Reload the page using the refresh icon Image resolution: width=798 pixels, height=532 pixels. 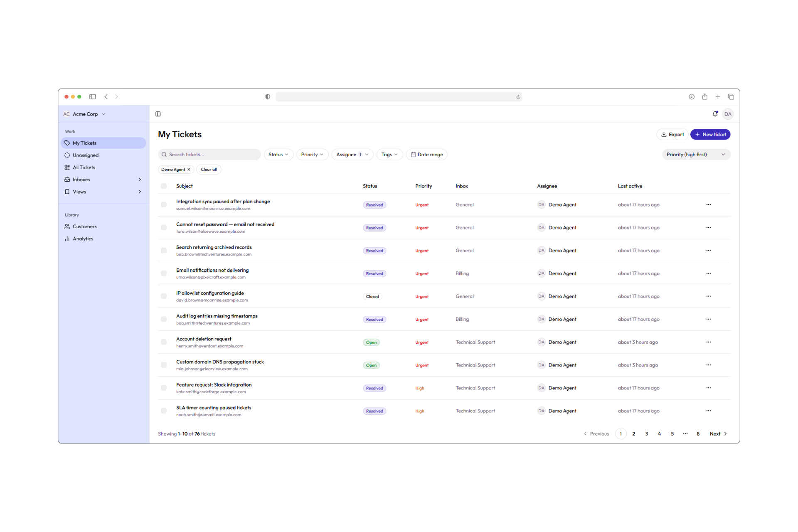(x=518, y=97)
